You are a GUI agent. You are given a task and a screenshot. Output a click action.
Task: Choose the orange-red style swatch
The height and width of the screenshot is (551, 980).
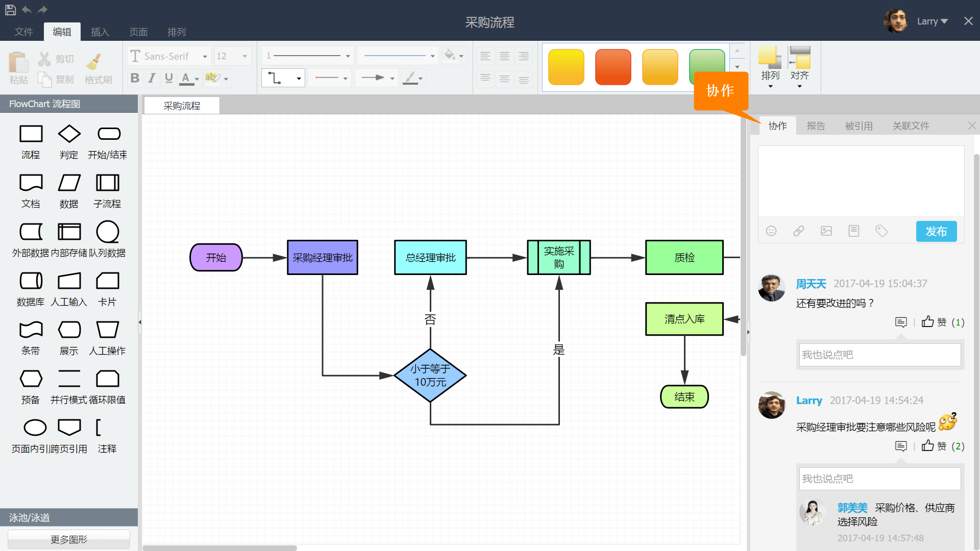[613, 67]
